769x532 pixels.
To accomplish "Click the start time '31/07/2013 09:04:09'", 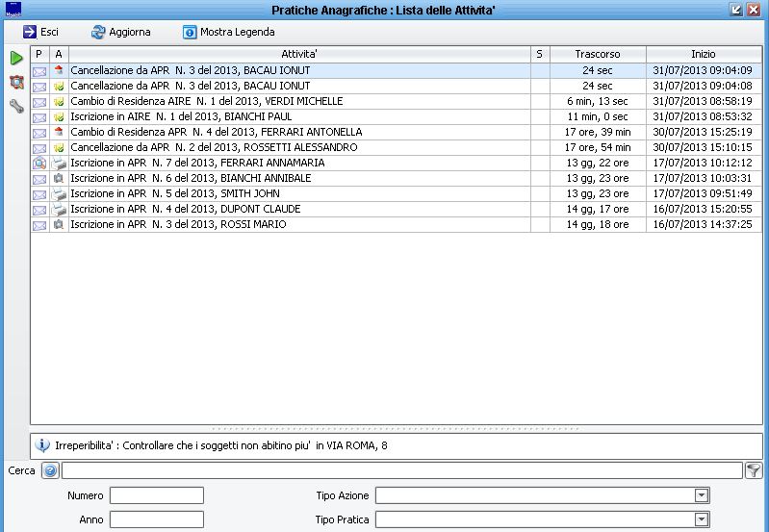I will tap(703, 70).
